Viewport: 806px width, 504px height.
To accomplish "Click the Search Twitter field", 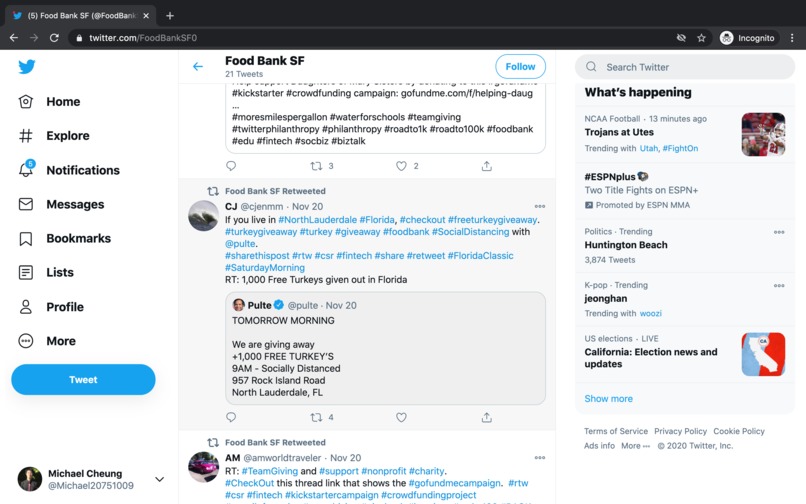I will [x=685, y=67].
